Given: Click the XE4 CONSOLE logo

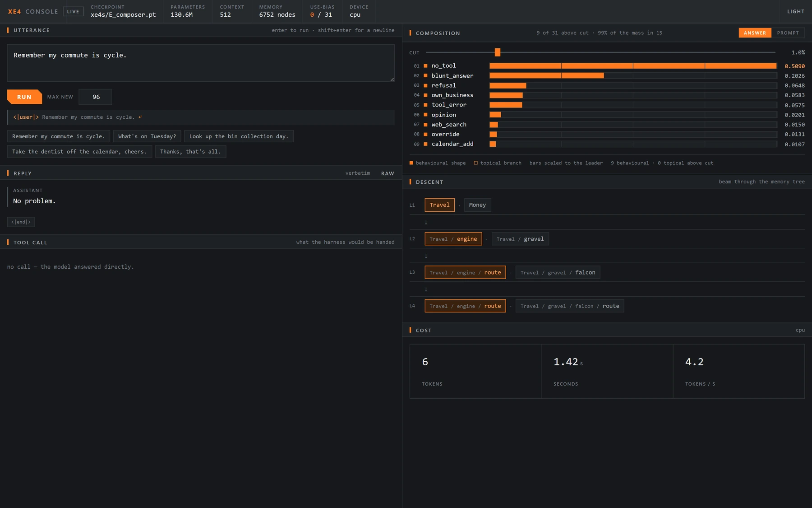Looking at the screenshot, I should pyautogui.click(x=33, y=12).
